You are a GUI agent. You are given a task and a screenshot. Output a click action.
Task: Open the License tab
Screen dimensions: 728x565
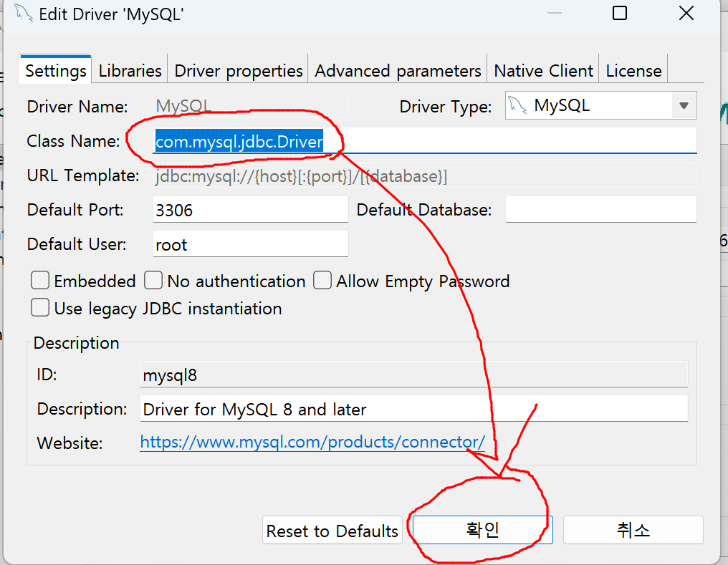[x=633, y=70]
